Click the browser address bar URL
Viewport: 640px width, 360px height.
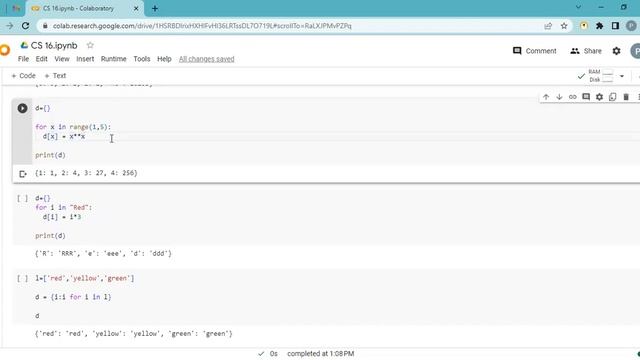[202, 26]
